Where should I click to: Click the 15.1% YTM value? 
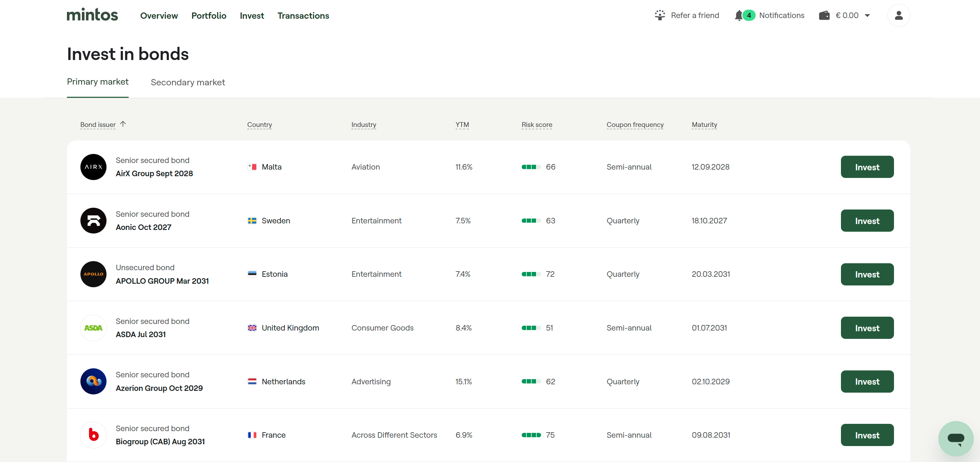coord(463,382)
